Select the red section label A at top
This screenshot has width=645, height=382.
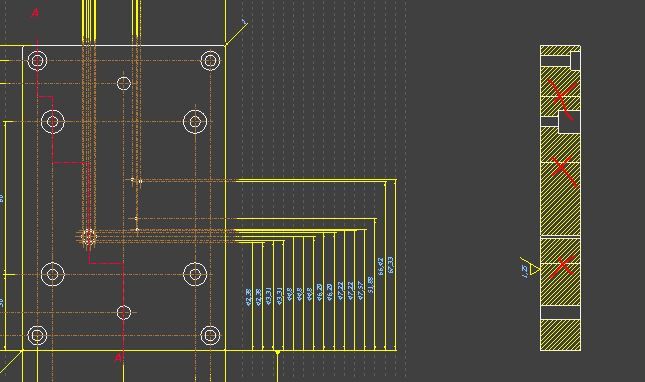coord(35,13)
